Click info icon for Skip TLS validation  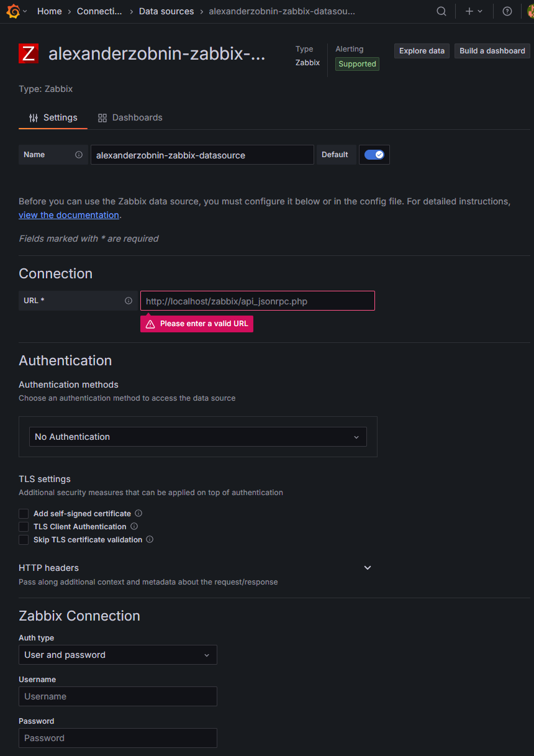[x=150, y=539]
